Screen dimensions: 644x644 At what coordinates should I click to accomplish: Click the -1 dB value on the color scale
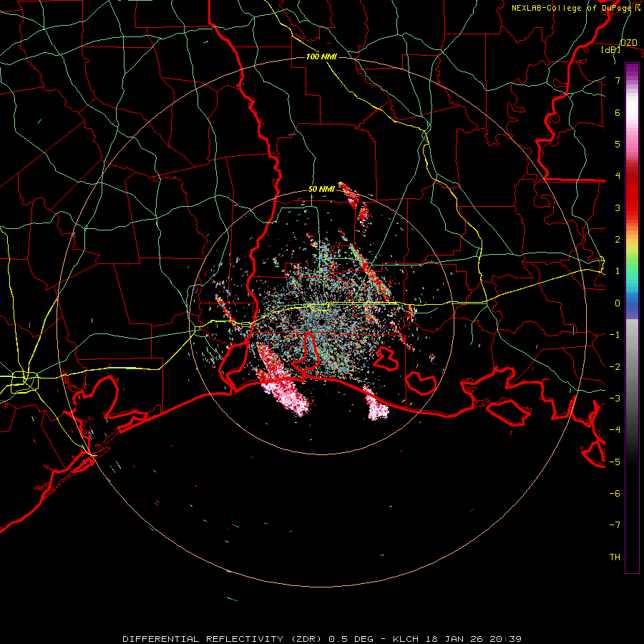tap(615, 335)
